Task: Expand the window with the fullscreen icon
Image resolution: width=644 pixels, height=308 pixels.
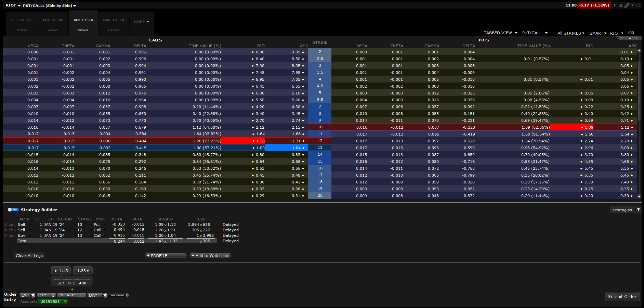Action: 638,5
